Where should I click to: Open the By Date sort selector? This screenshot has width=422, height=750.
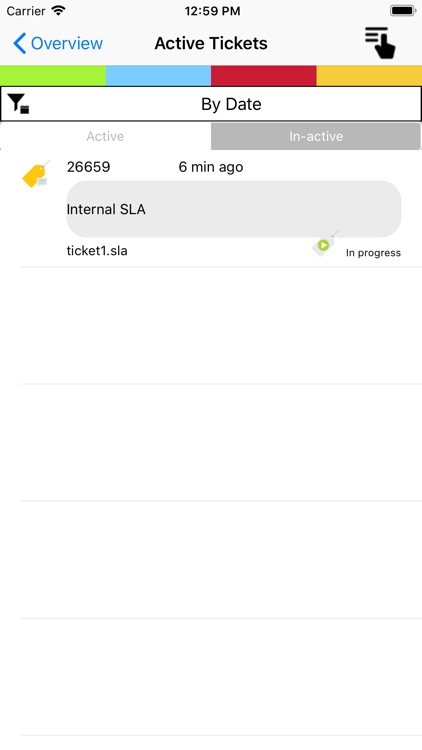[211, 104]
